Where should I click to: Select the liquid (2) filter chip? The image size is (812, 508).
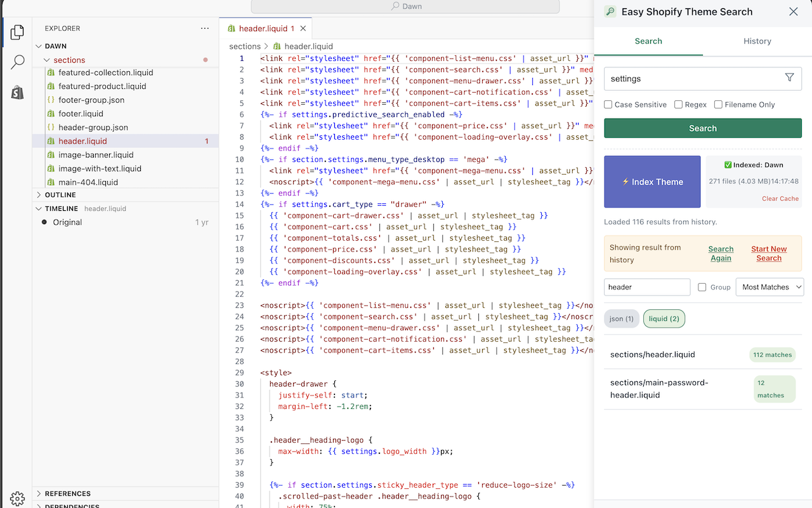tap(664, 318)
